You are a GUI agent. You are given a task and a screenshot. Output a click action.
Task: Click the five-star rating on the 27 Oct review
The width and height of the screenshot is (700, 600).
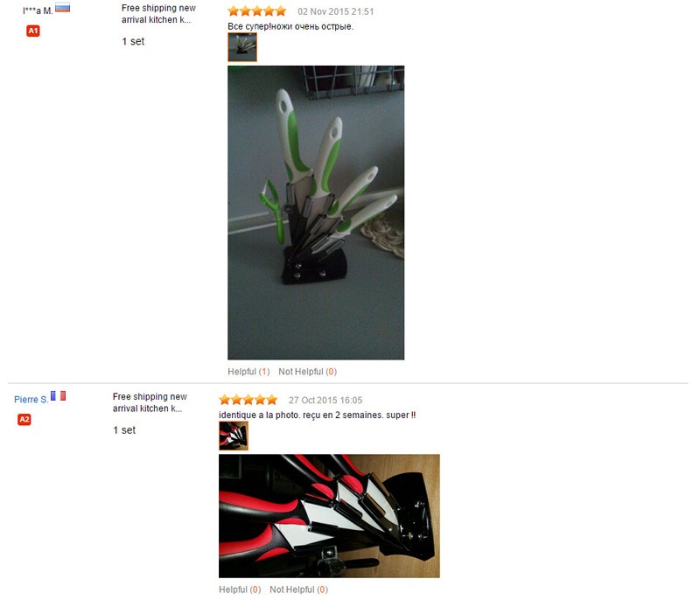click(x=248, y=400)
